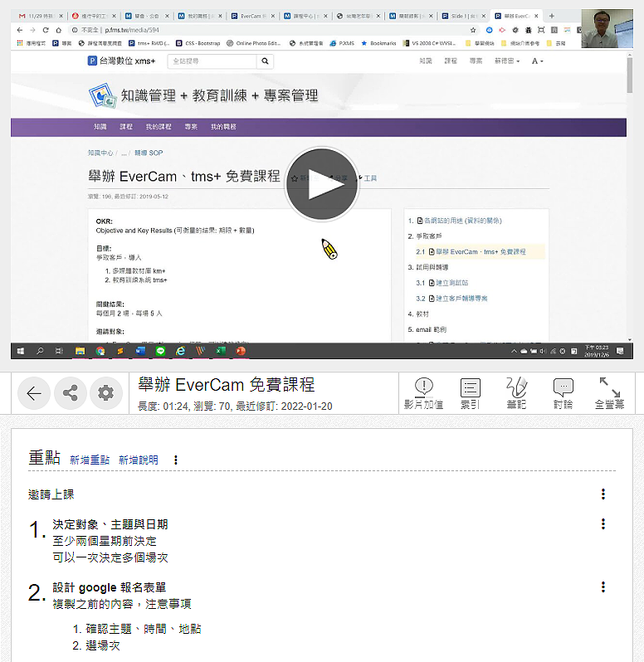644x662 pixels.
Task: Open the more menu beside 新增說明
Action: (175, 460)
